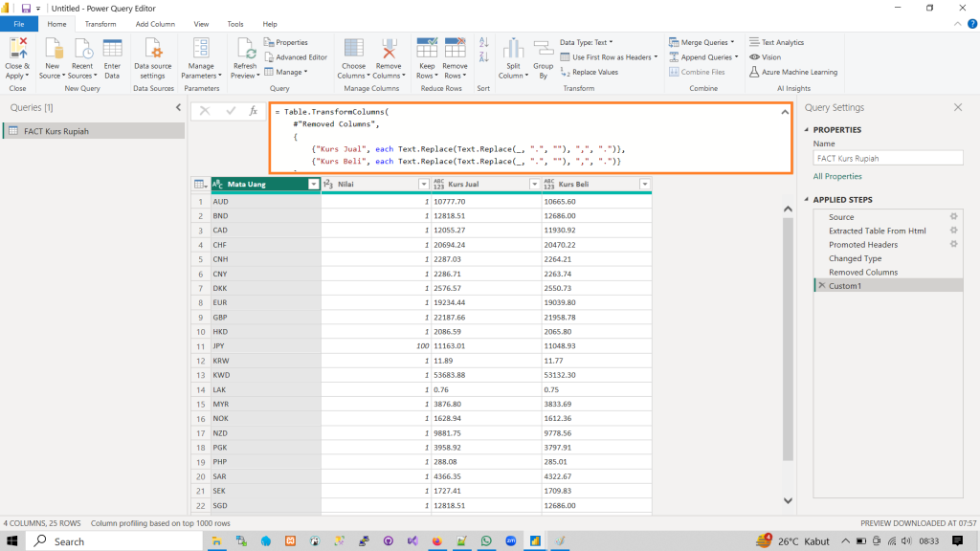Open the Kurs Jual column filter dropdown
Viewport: 980px width, 551px height.
point(533,184)
